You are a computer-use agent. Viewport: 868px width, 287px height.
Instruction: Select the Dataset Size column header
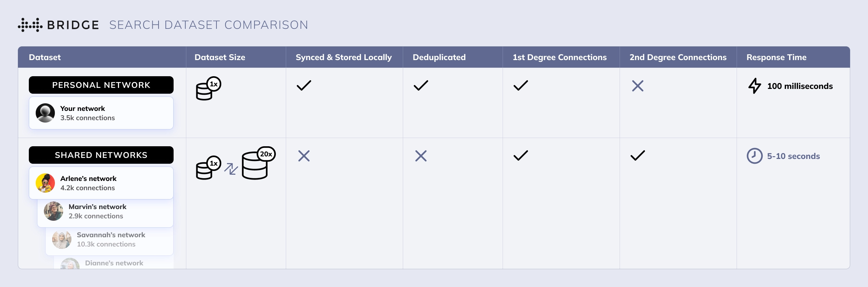[x=220, y=57]
